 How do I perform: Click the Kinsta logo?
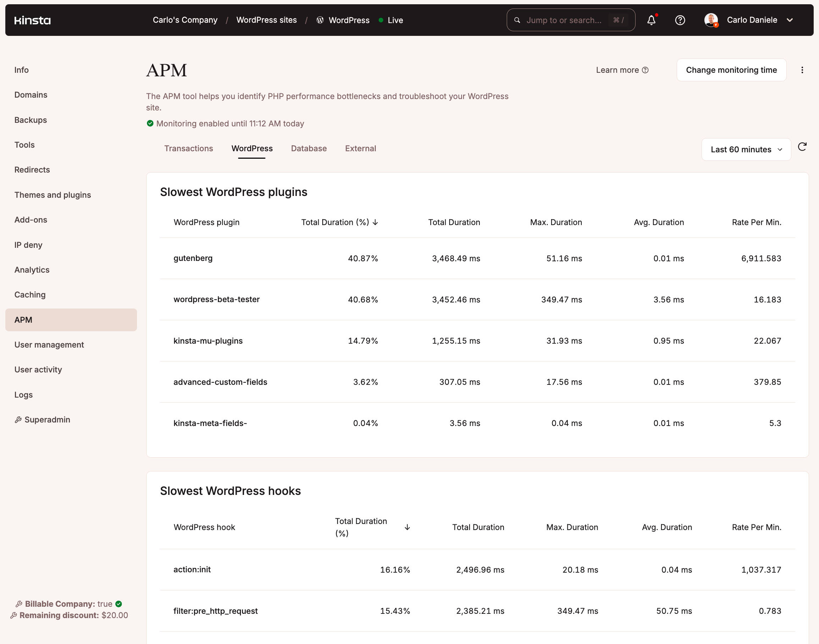coord(32,20)
